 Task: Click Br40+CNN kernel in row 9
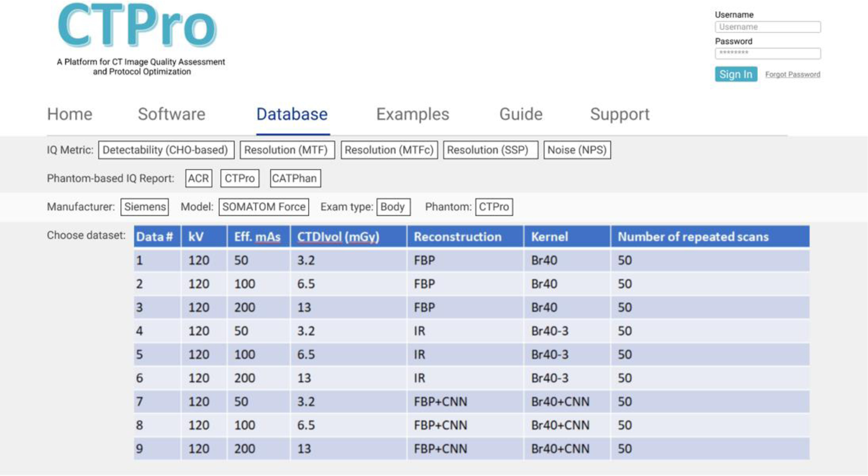point(560,448)
